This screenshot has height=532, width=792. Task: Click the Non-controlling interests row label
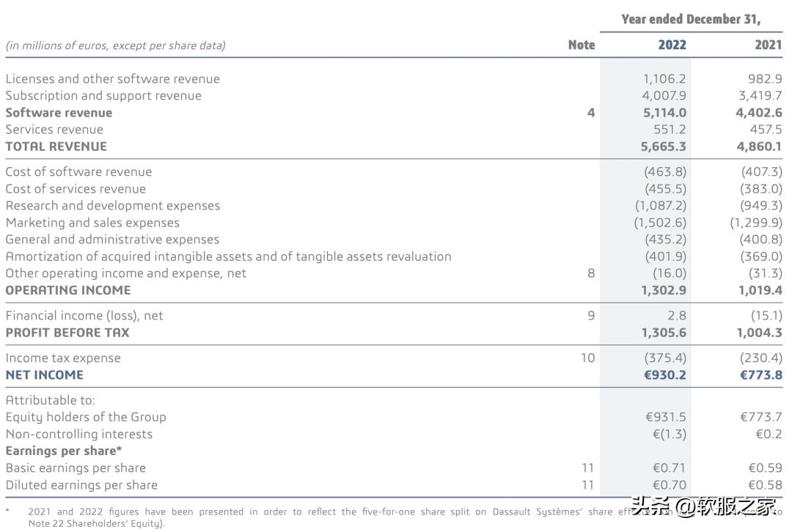coord(78,434)
